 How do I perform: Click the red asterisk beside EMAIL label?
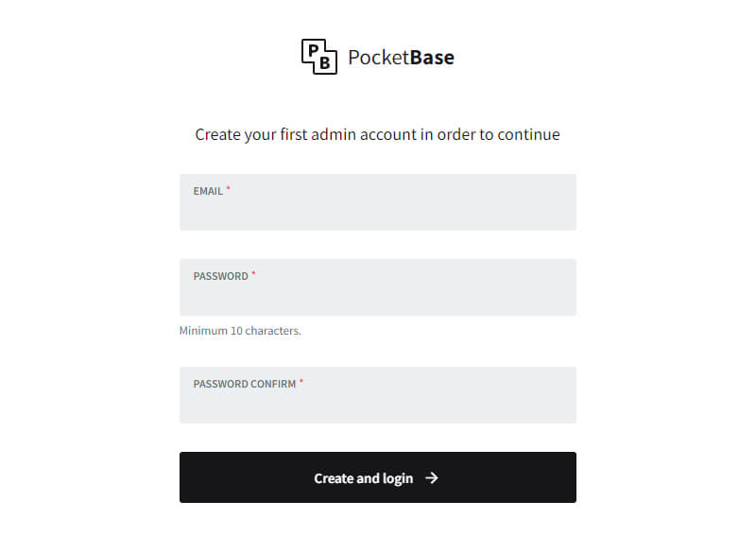(x=229, y=187)
